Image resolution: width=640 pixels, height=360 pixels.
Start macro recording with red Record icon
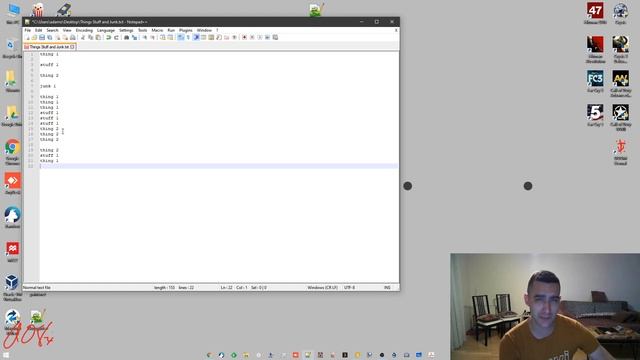[x=244, y=37]
